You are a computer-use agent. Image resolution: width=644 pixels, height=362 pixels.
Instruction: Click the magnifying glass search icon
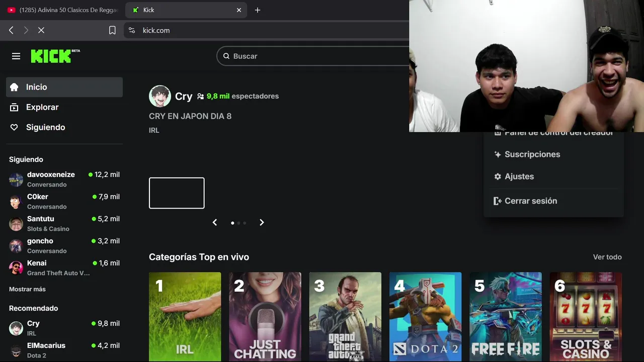pos(226,56)
